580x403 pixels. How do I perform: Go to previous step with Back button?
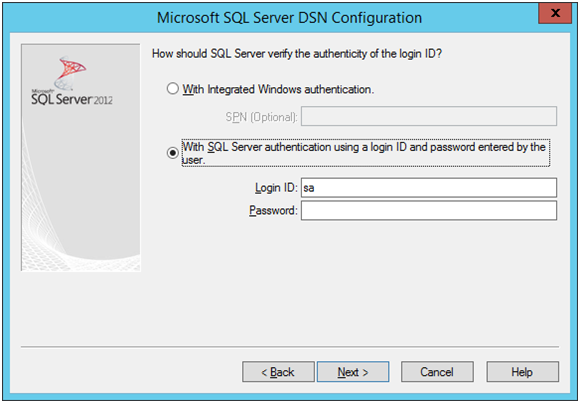point(278,372)
